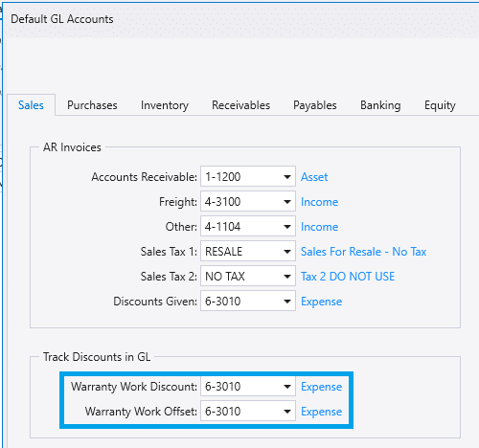Open the Receivables tab
The width and height of the screenshot is (479, 448).
[240, 105]
